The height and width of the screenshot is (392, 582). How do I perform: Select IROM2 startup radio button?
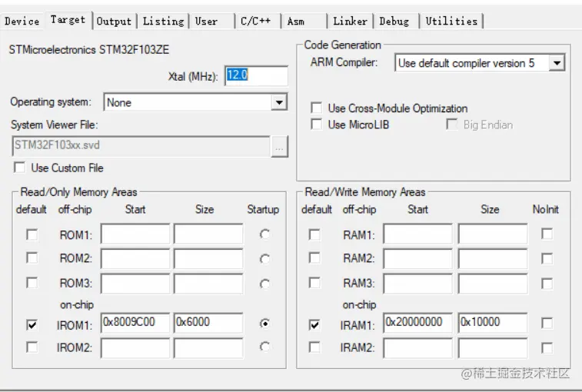[264, 347]
